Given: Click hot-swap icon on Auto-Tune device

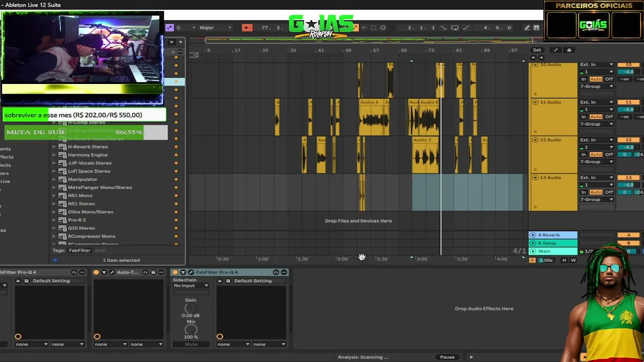Looking at the screenshot, I should [145, 272].
